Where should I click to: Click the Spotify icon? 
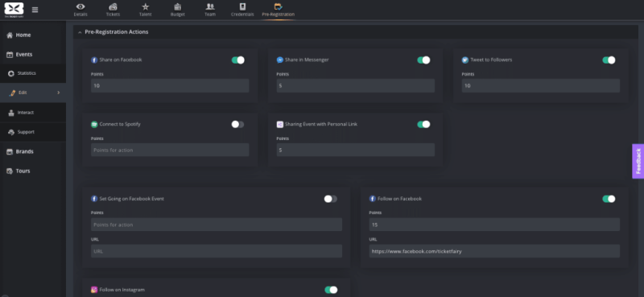(94, 124)
